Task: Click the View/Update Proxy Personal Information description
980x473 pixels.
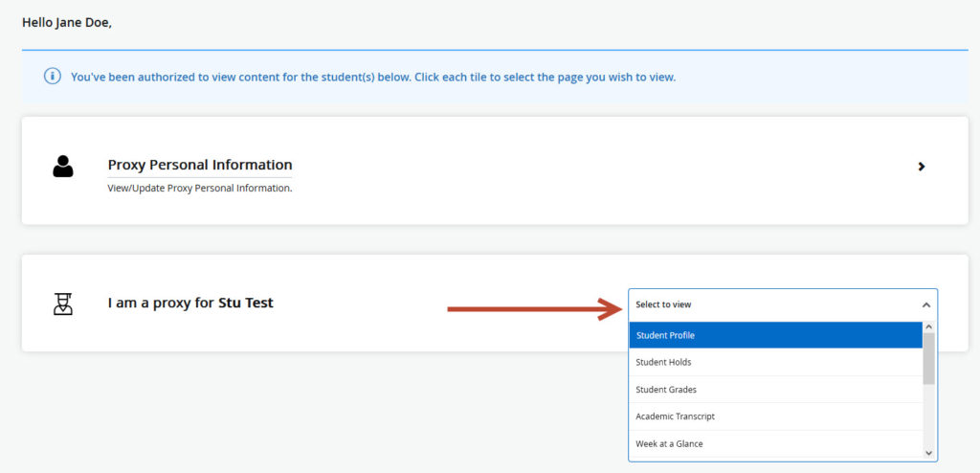Action: point(200,189)
